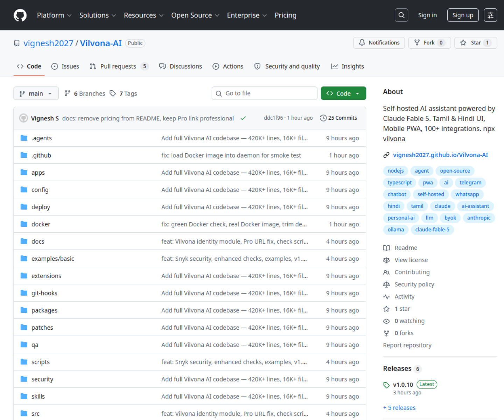Click the bell icon in Notifications
Viewport: 504px width, 420px height.
coord(362,43)
